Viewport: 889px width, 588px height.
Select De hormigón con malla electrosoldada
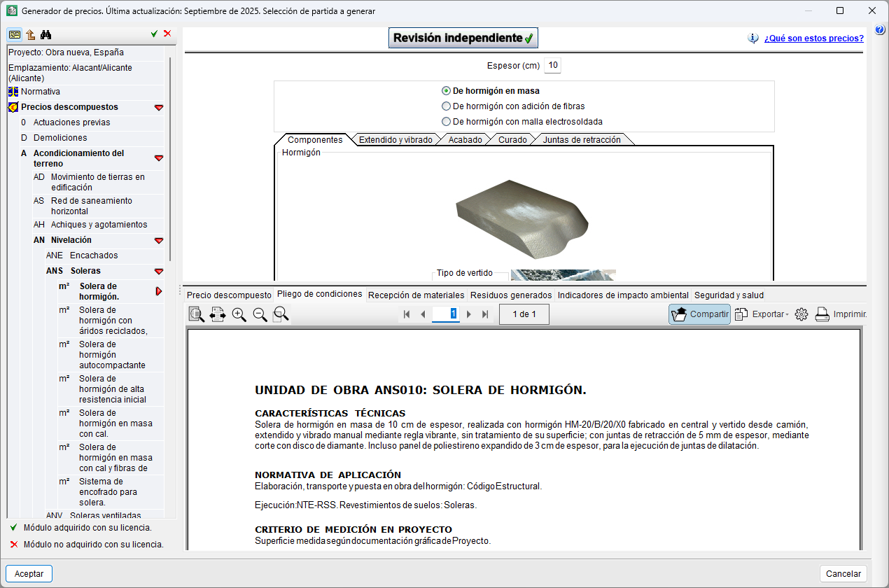(522, 121)
